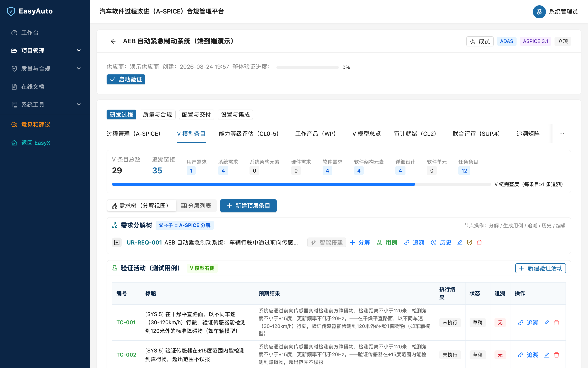
Task: Open more tabs ellipsis menu
Action: coord(562,134)
